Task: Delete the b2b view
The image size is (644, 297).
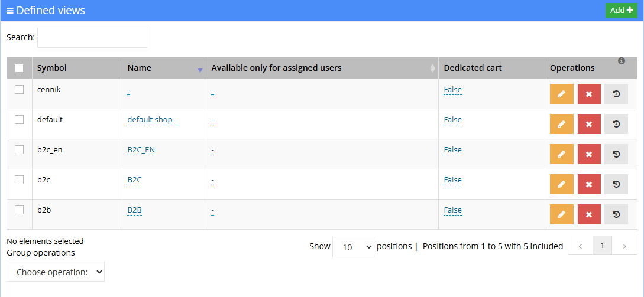Action: pos(589,214)
